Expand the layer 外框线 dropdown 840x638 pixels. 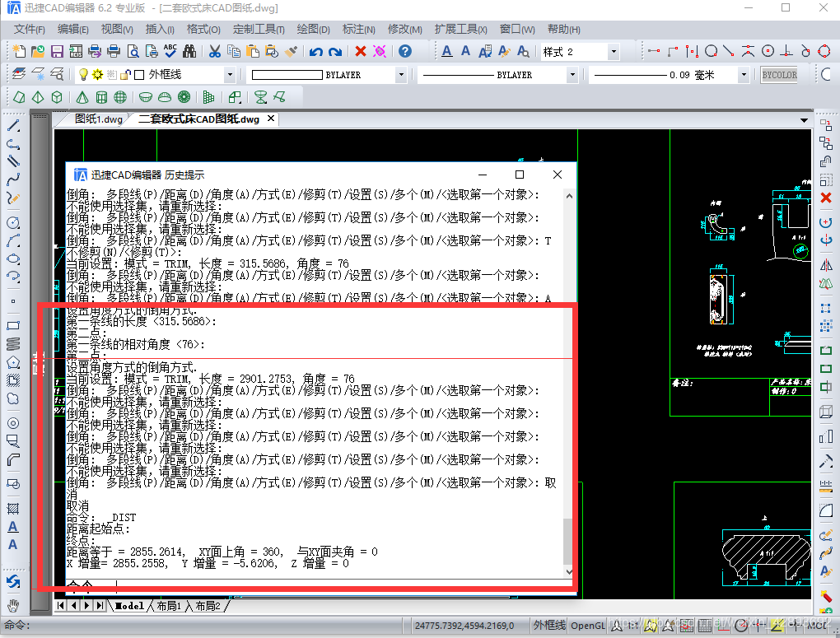230,74
